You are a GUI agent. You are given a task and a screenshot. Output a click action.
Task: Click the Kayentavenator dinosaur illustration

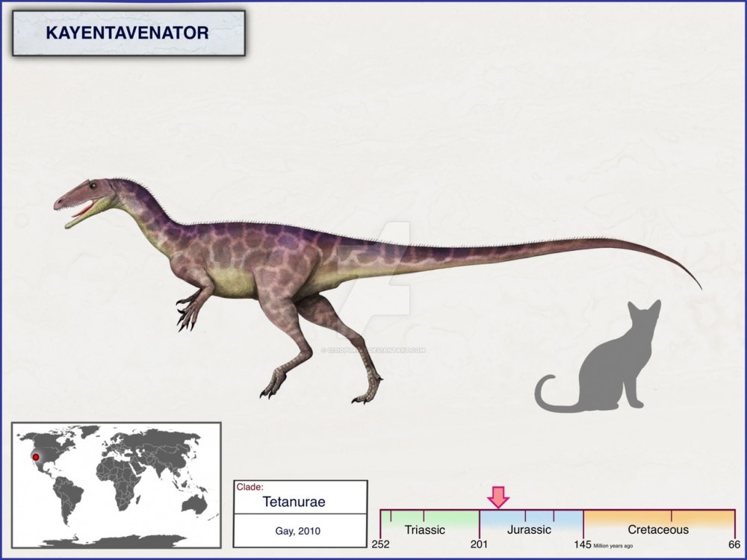[377, 291]
